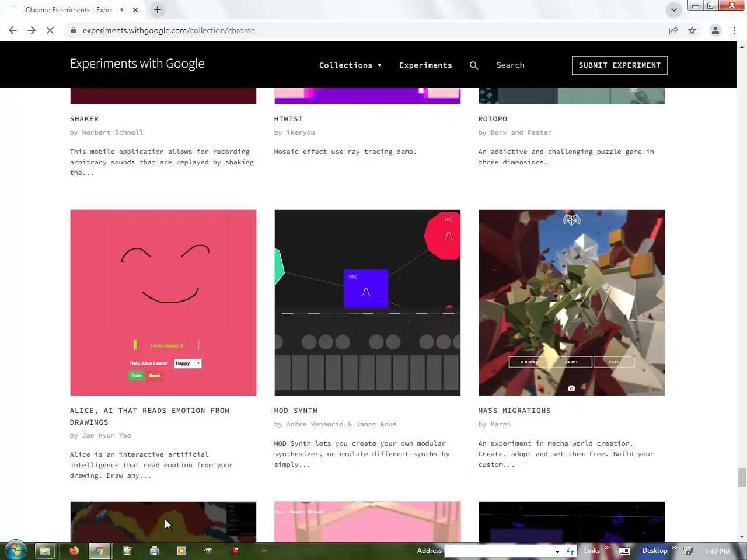Click author text 'by Norbert Schnell'
The width and height of the screenshot is (747, 560).
click(106, 132)
